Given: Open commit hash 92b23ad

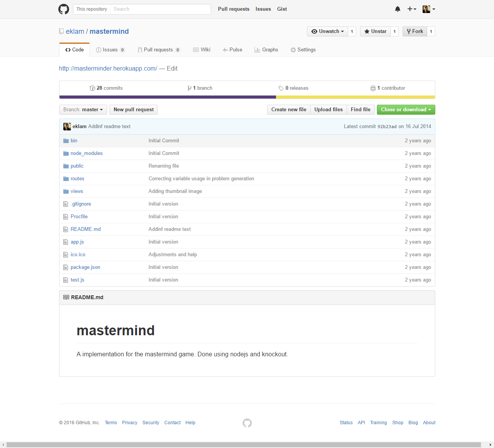Looking at the screenshot, I should tap(387, 127).
